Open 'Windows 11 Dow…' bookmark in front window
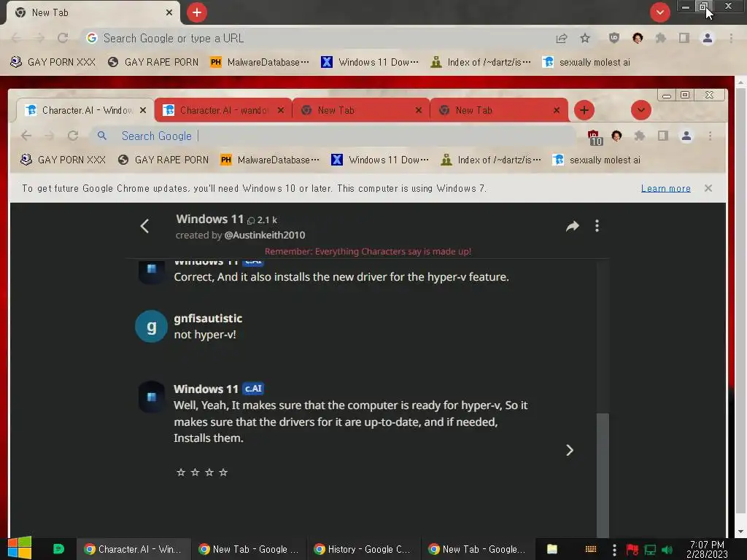This screenshot has height=560, width=747. 379,160
